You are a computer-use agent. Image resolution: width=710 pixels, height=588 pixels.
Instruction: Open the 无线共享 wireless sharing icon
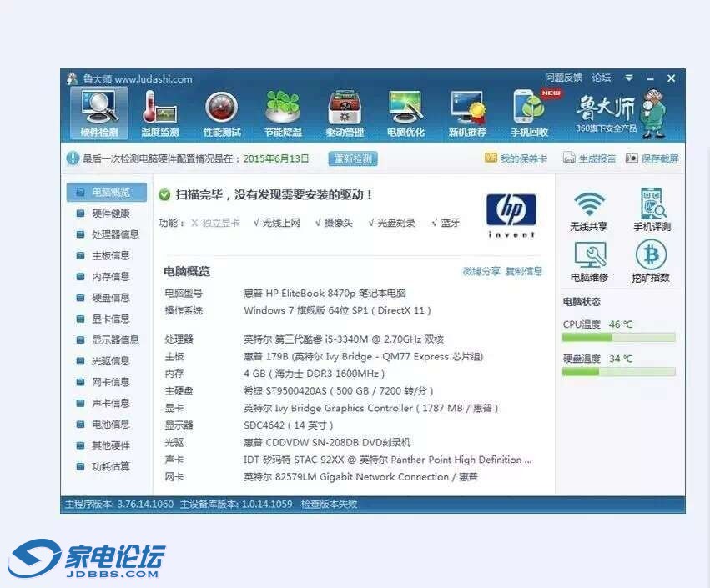pyautogui.click(x=589, y=210)
